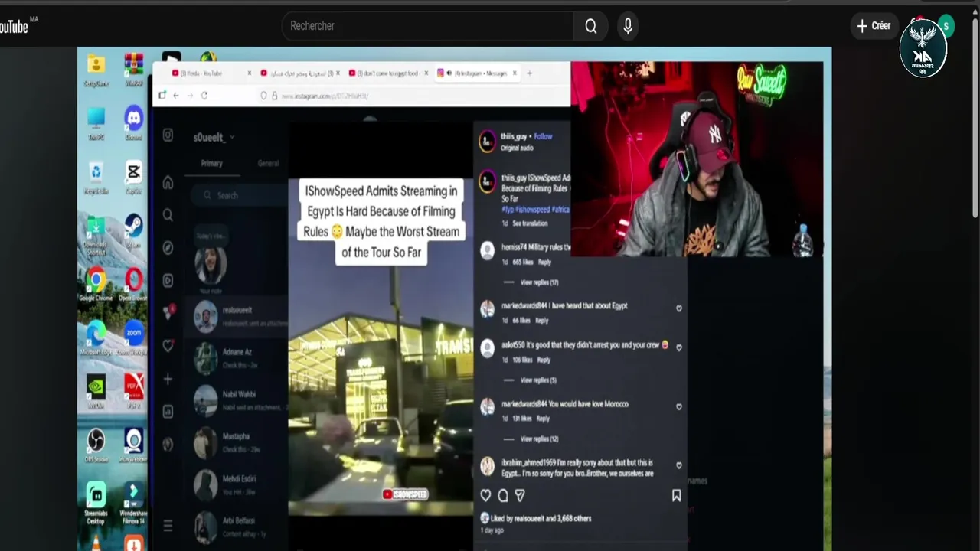Like the aslot550 comment
980x551 pixels.
click(x=679, y=347)
